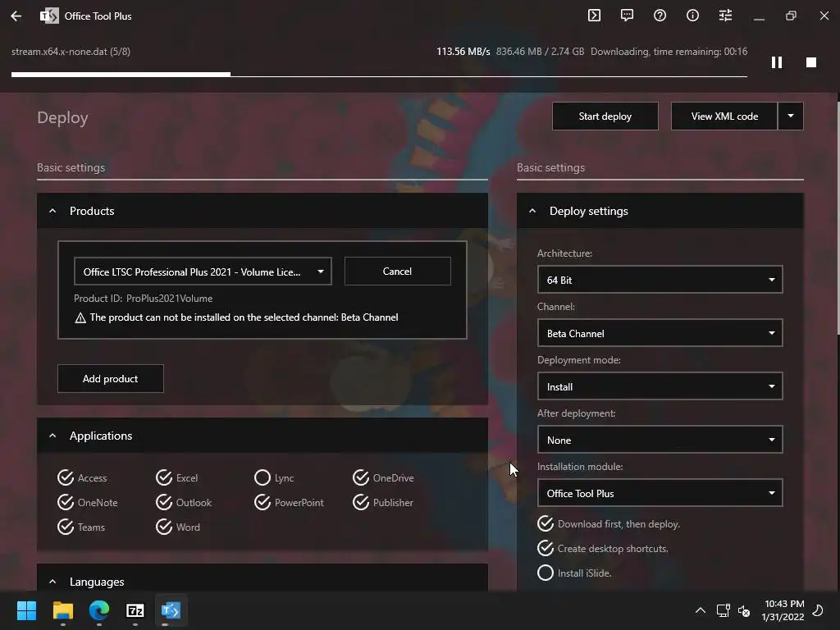The width and height of the screenshot is (840, 630).
Task: Click View XML code button
Action: point(724,116)
